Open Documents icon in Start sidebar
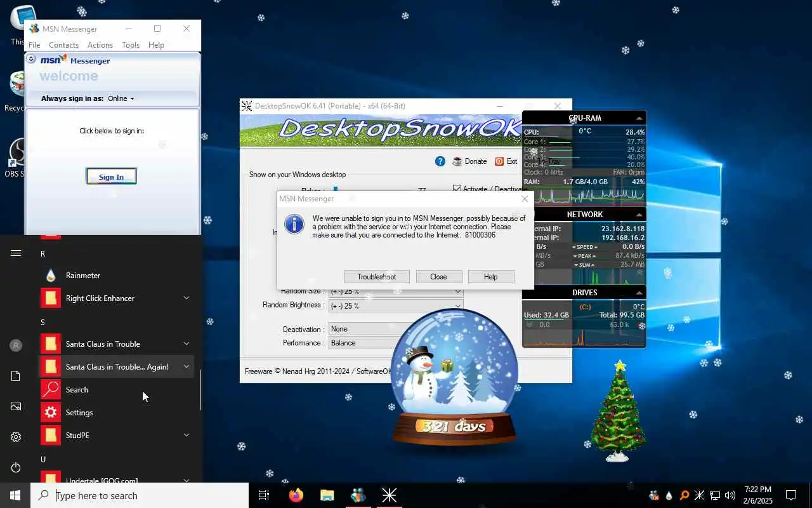The width and height of the screenshot is (812, 508). coord(16,376)
